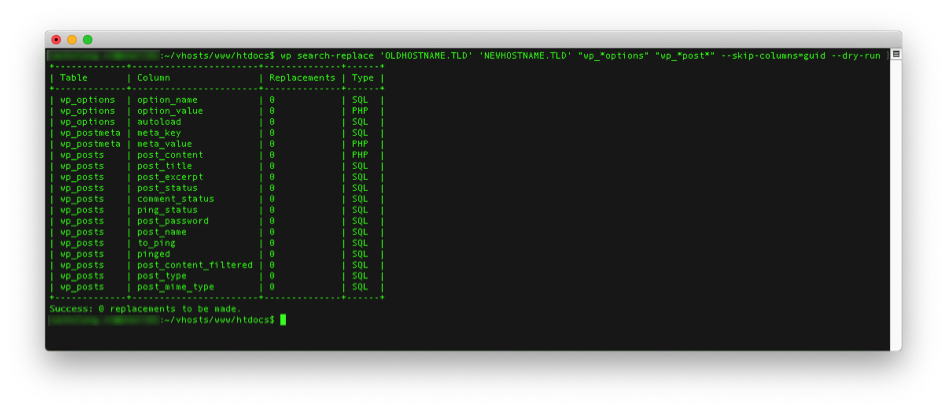Click the SQL type in post_mime_type row
Viewport: 947px width, 410px height.
click(x=360, y=287)
